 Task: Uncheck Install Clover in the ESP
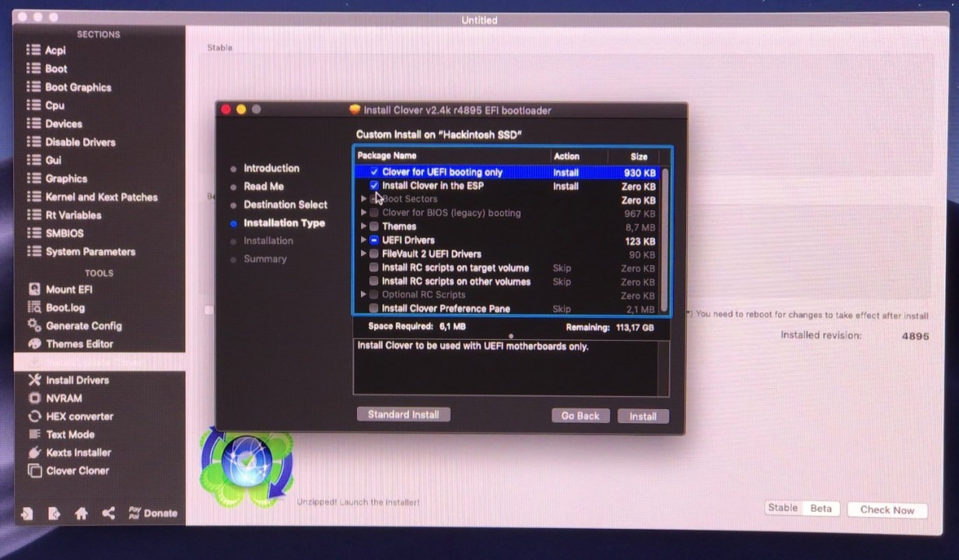(374, 186)
